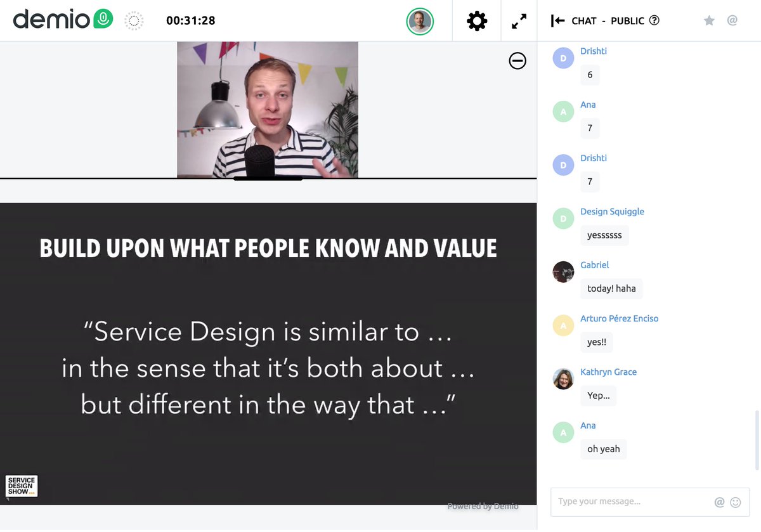Open Gabriel's name in chat
The image size is (761, 532).
coord(594,265)
